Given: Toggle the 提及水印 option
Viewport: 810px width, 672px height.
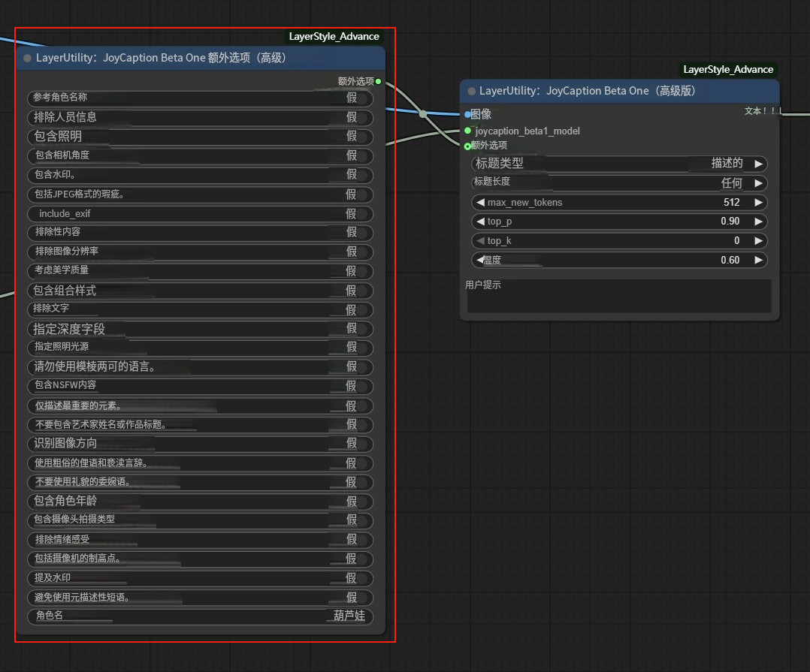Looking at the screenshot, I should point(200,578).
